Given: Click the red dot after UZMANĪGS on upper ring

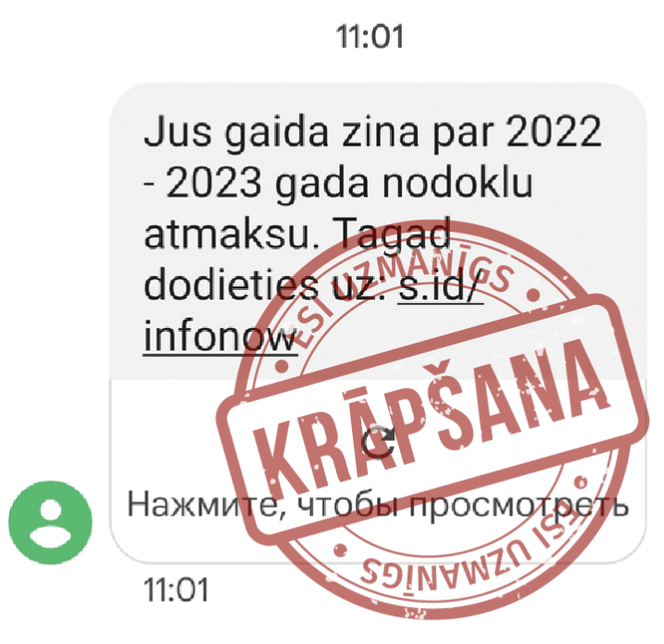Looking at the screenshot, I should (533, 294).
